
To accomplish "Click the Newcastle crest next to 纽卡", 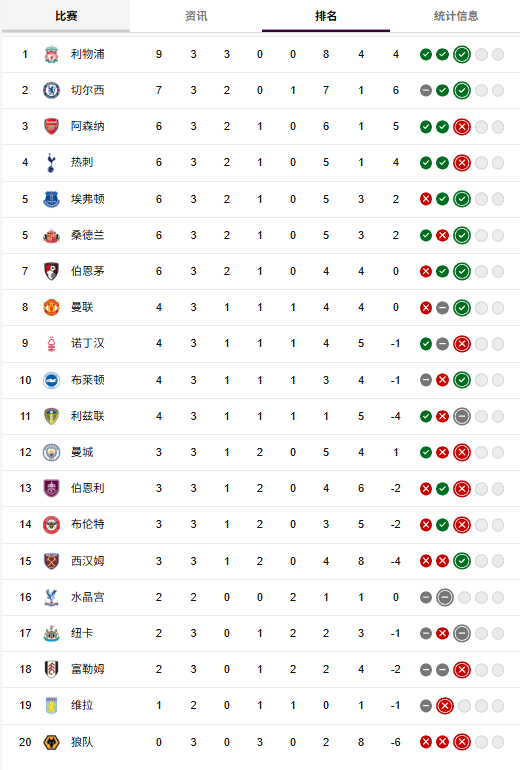I will [51, 633].
